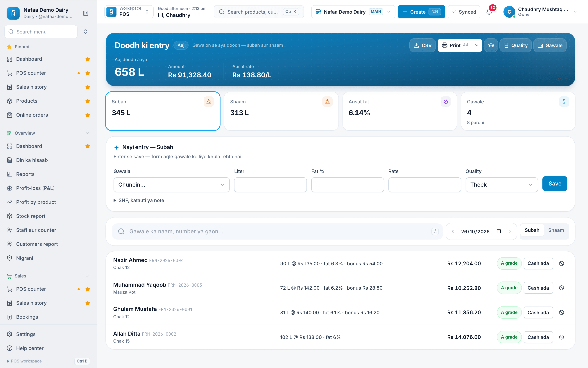Screen dimensions: 588x368
Task: Void Allah Ditta entry icon
Action: [561, 337]
